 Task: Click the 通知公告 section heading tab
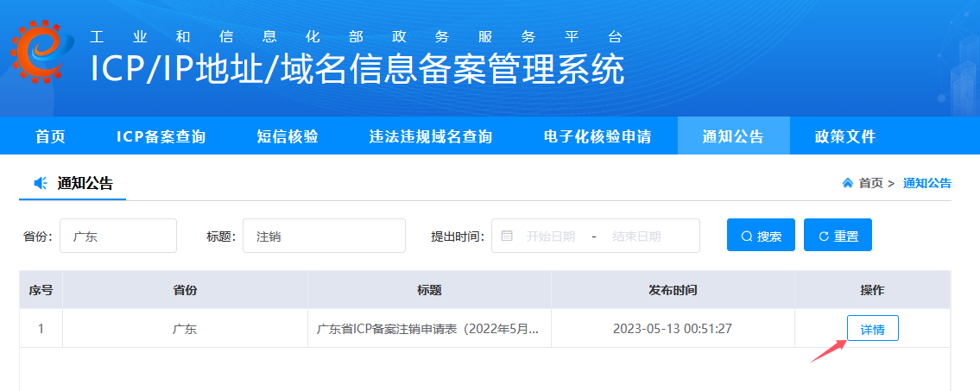(73, 183)
